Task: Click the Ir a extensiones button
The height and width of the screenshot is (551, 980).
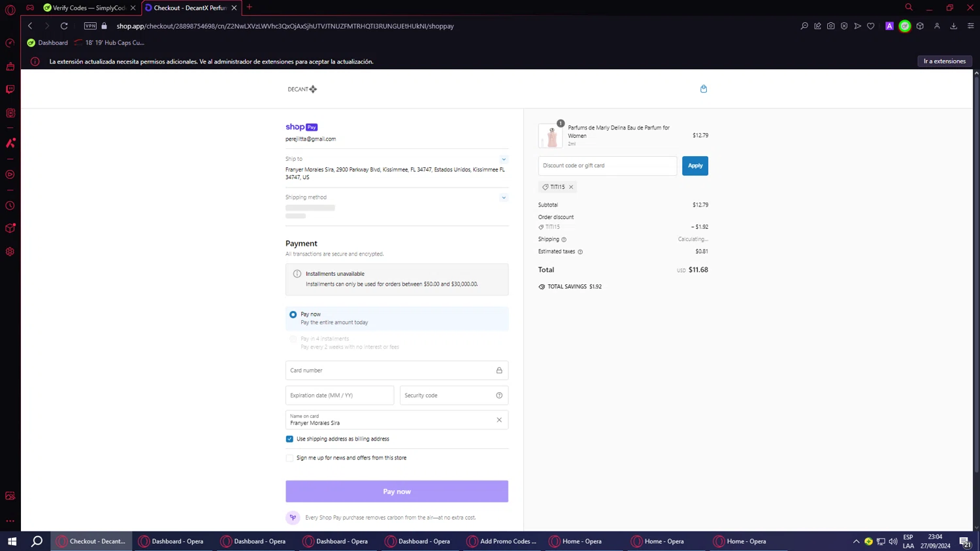Action: pyautogui.click(x=944, y=61)
